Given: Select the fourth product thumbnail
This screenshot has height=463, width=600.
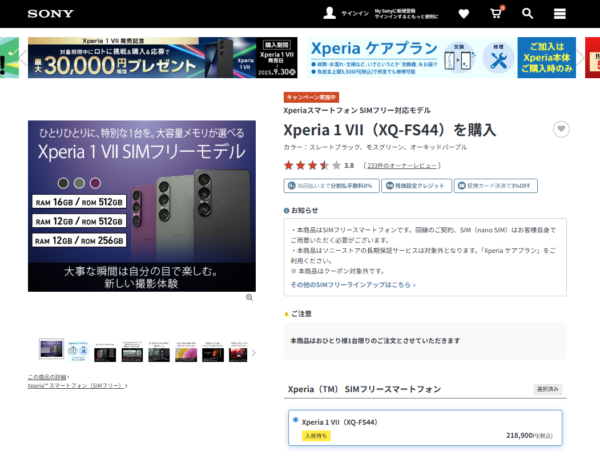Looking at the screenshot, I should [x=132, y=351].
